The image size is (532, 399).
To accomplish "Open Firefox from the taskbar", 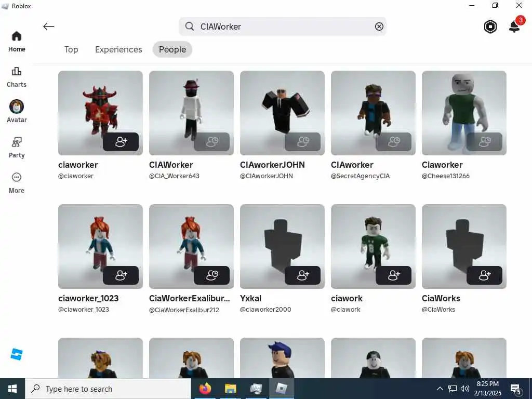I will [205, 389].
